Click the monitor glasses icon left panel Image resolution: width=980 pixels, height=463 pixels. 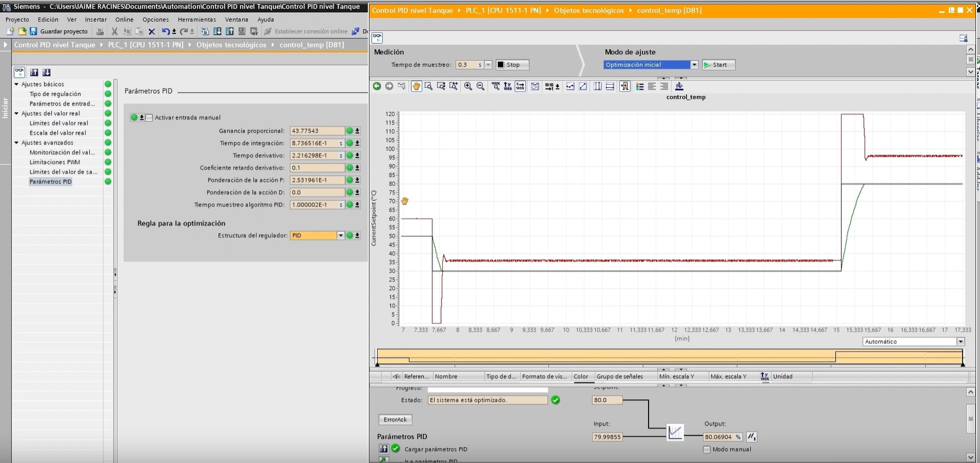coord(19,72)
